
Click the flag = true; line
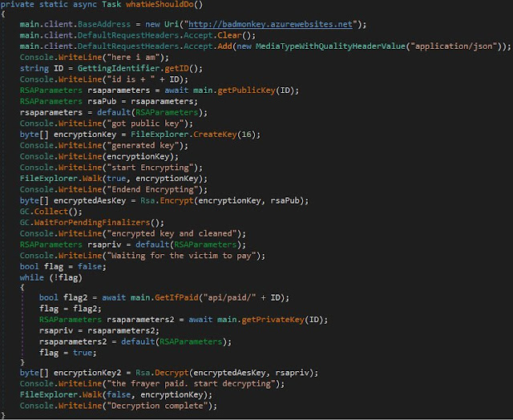point(68,353)
